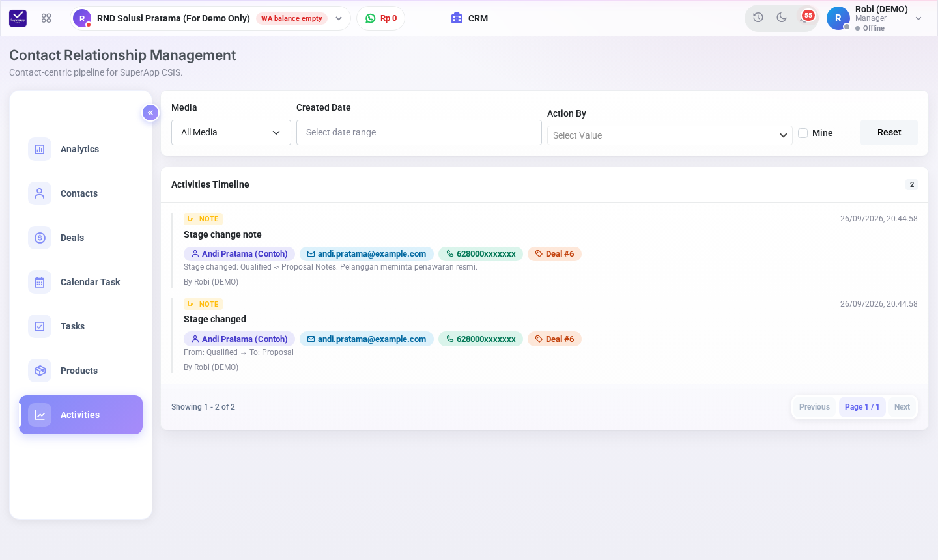
Task: Open the Deals menu item
Action: (81, 238)
